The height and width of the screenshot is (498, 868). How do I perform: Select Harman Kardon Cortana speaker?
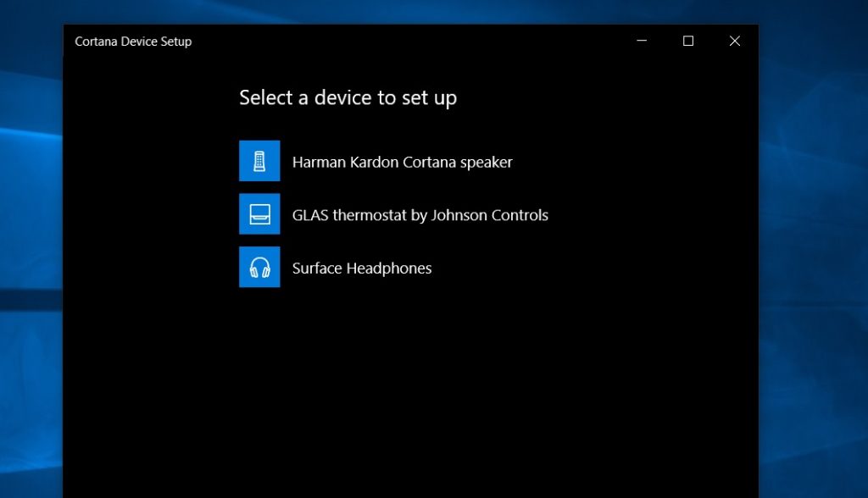(402, 162)
